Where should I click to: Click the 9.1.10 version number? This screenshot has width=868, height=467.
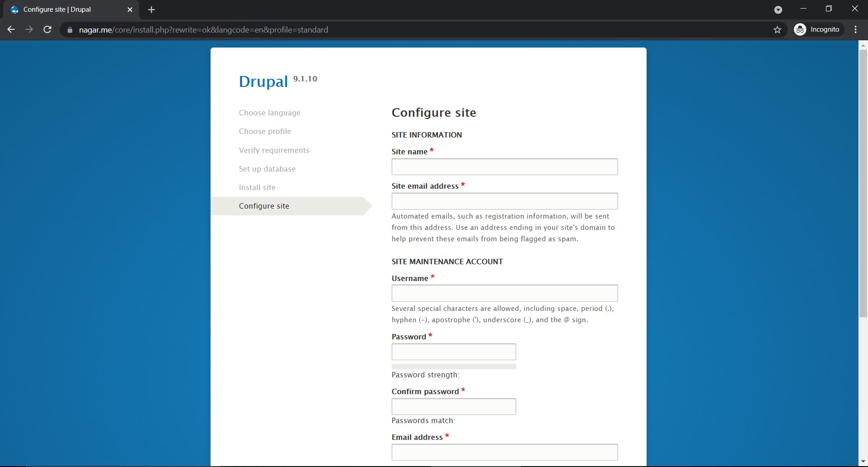pos(305,79)
